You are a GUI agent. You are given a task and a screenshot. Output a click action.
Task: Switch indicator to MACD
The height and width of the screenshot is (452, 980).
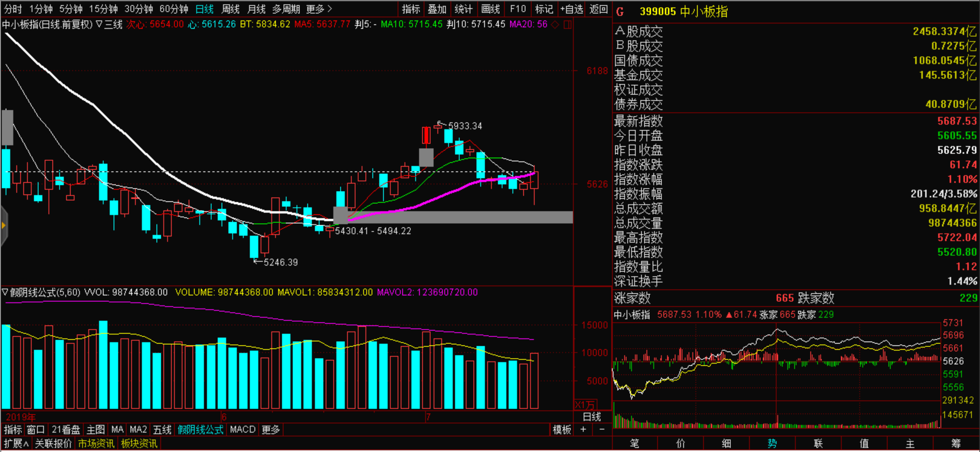point(242,430)
